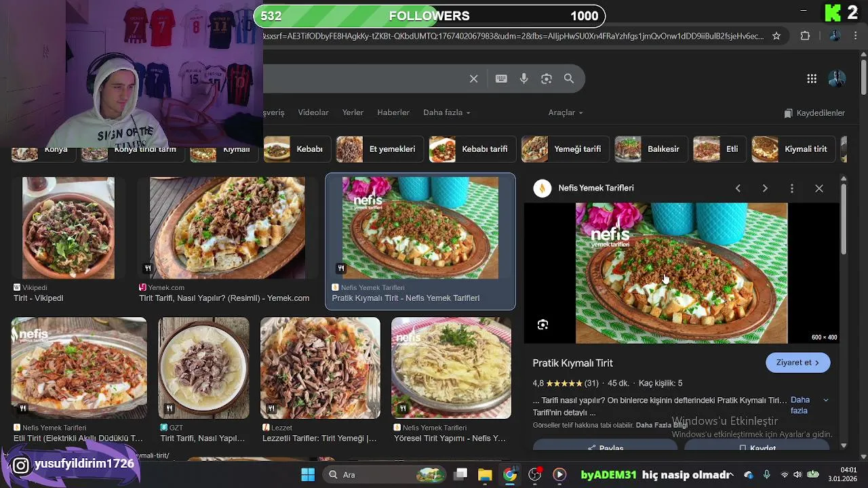The width and height of the screenshot is (868, 488).
Task: Close the image preview panel
Action: (819, 188)
